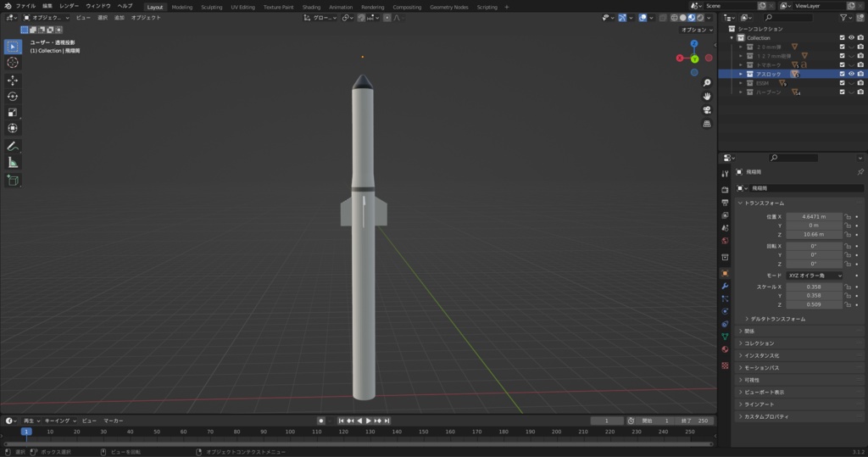Image resolution: width=868 pixels, height=457 pixels.
Task: Activate the Cursor tool in the toolbar
Action: [13, 63]
